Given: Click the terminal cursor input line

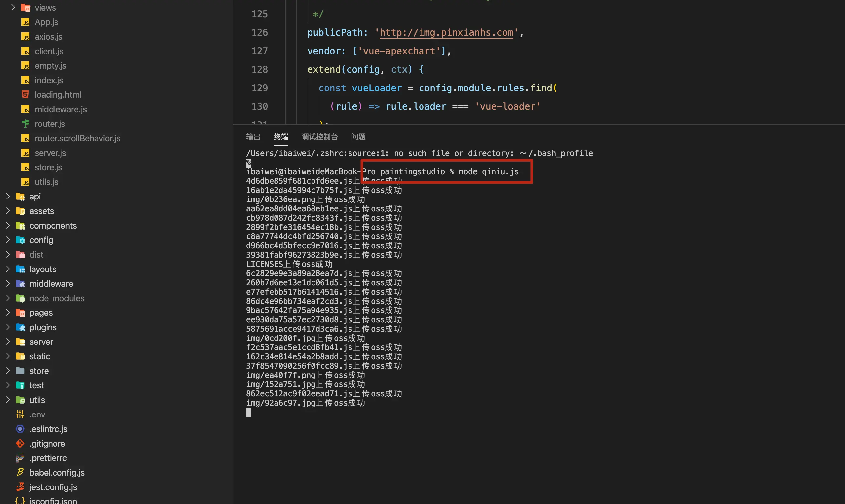Looking at the screenshot, I should (x=249, y=413).
